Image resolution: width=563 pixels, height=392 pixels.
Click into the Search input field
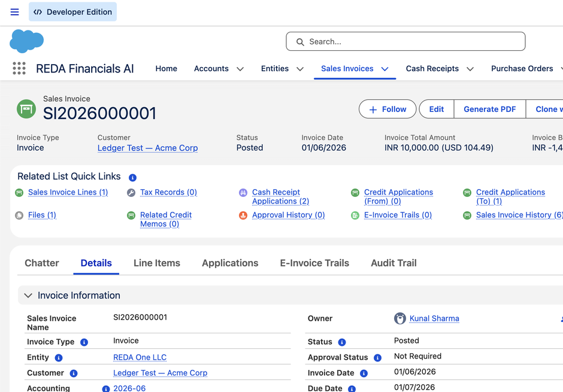click(x=405, y=42)
